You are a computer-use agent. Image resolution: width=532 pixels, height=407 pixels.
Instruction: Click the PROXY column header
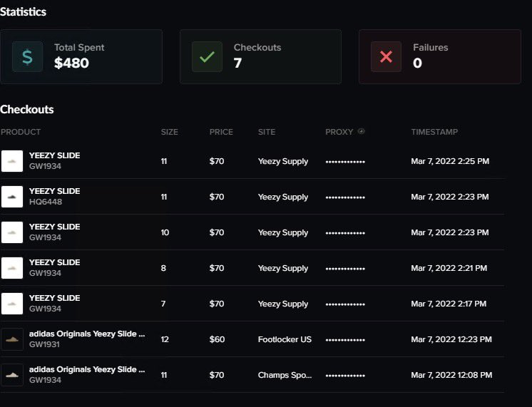[339, 132]
